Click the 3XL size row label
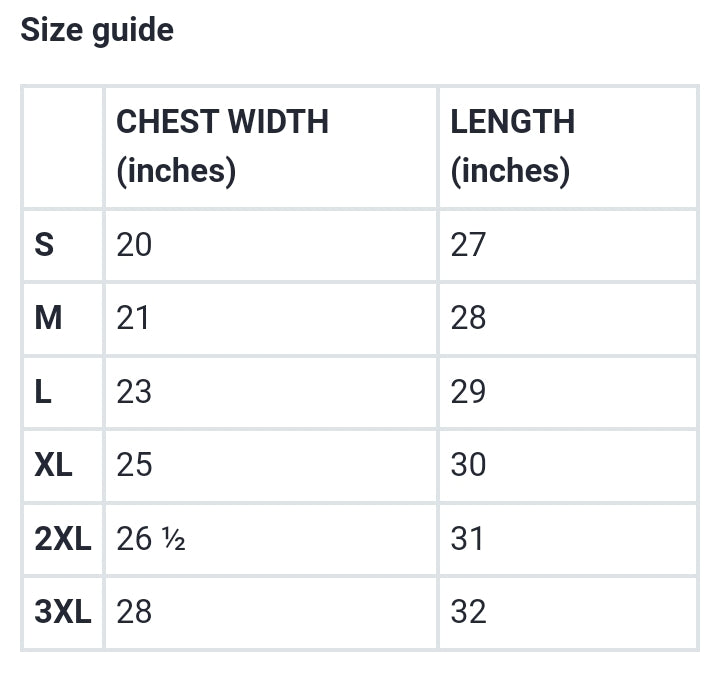Screen dimensions: 717x674 tap(63, 611)
